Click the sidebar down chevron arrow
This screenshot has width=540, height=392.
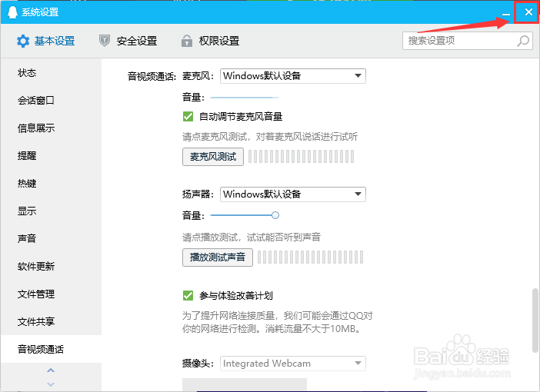[51, 384]
